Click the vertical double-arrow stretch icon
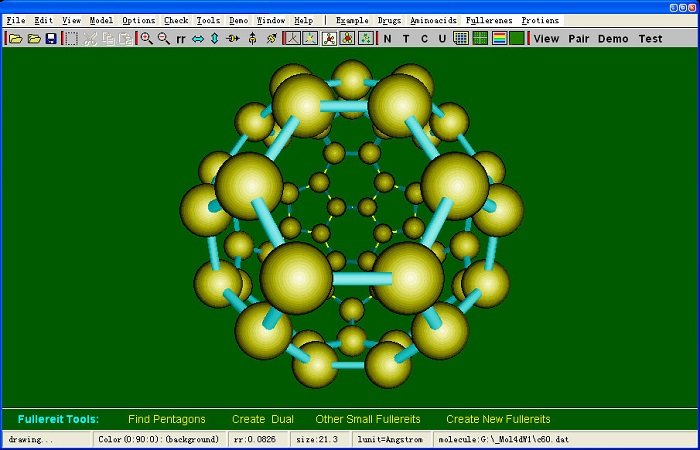Screen dimensions: 700x450 [214, 39]
